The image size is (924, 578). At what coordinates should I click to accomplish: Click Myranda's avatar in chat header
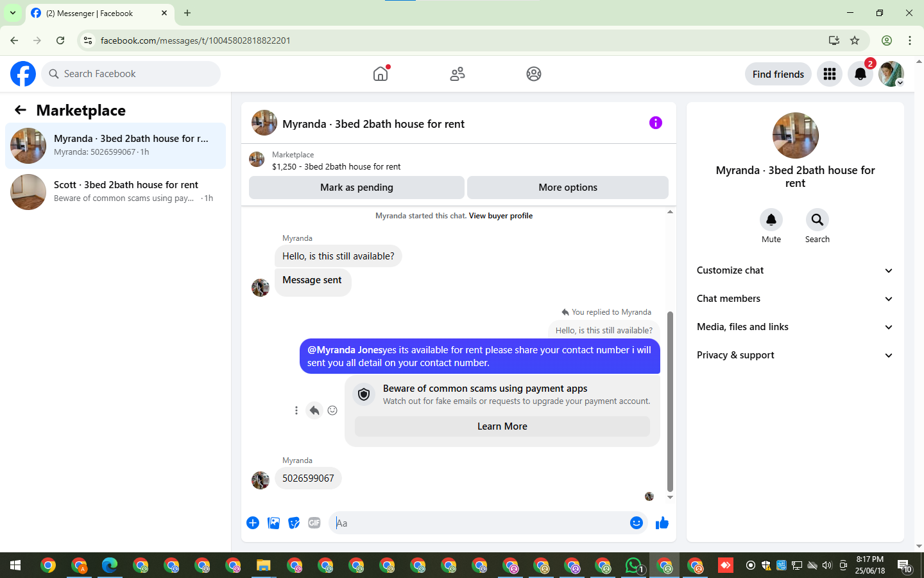click(x=264, y=123)
